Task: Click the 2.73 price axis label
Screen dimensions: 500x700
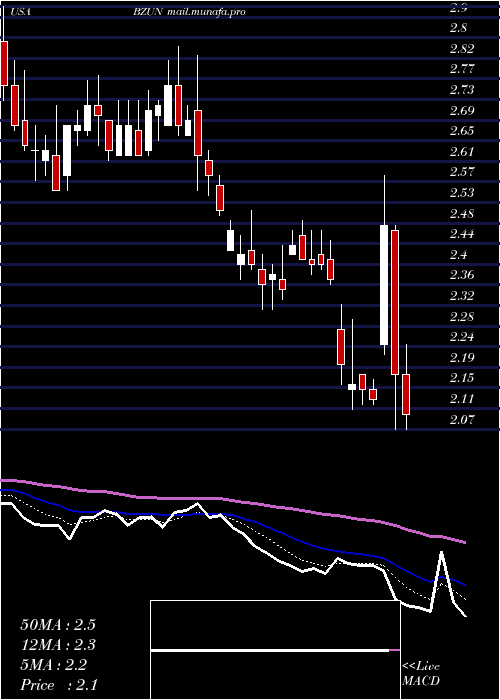Action: 464,90
